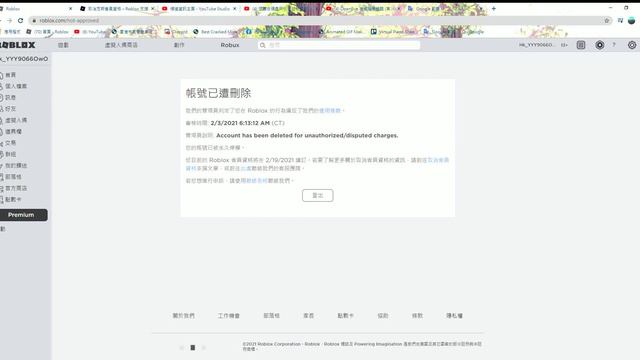The image size is (640, 360).
Task: Click the Robux hexagon balance icon in header
Action: (x=600, y=45)
